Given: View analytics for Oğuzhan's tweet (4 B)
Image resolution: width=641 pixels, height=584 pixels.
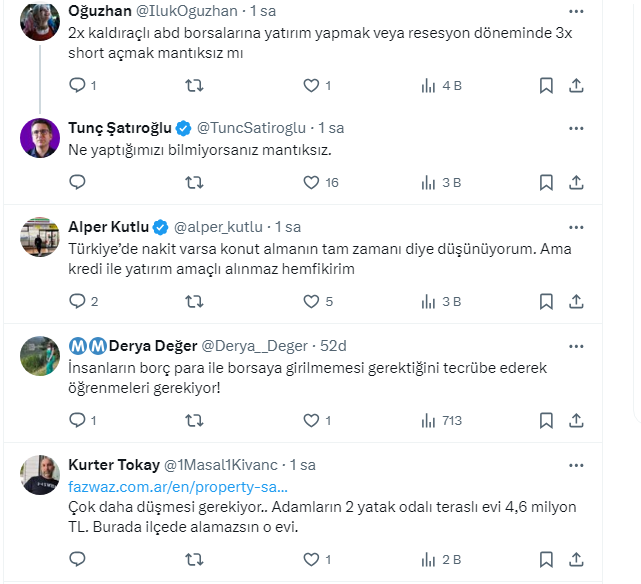Looking at the screenshot, I should click(430, 86).
